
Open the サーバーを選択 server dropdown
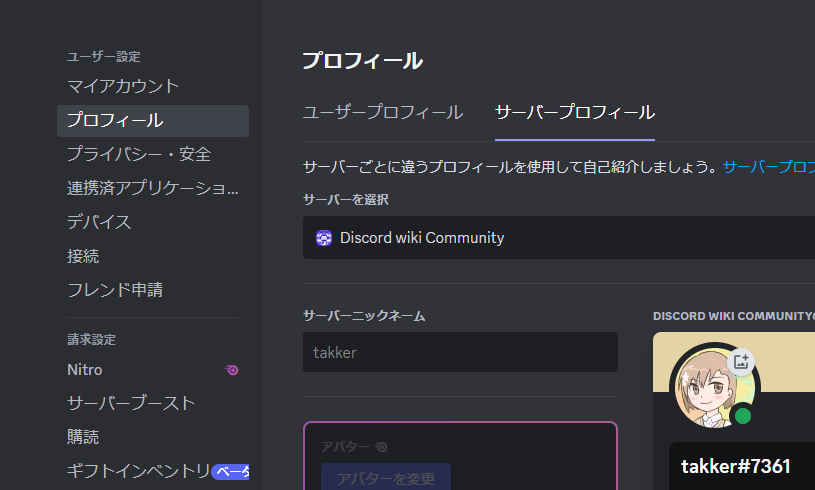(558, 238)
